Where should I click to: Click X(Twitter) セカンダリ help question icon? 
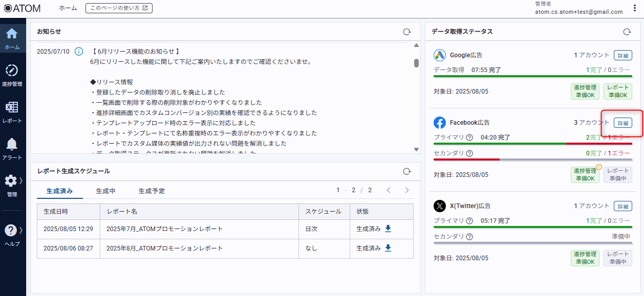[469, 237]
